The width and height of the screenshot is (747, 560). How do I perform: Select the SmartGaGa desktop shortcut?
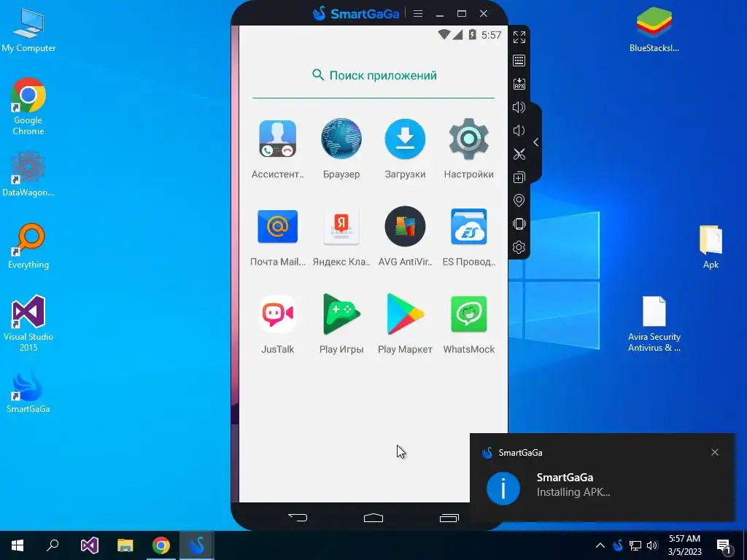click(x=28, y=392)
